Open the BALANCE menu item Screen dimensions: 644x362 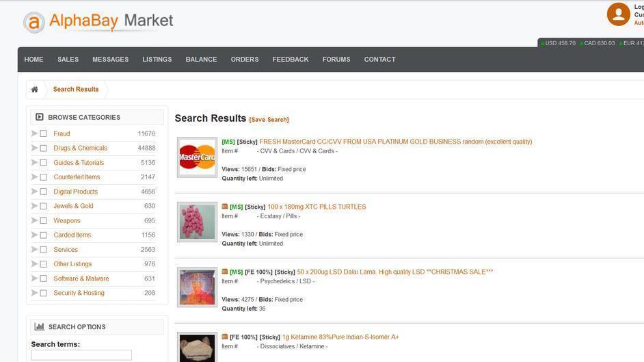pyautogui.click(x=201, y=60)
